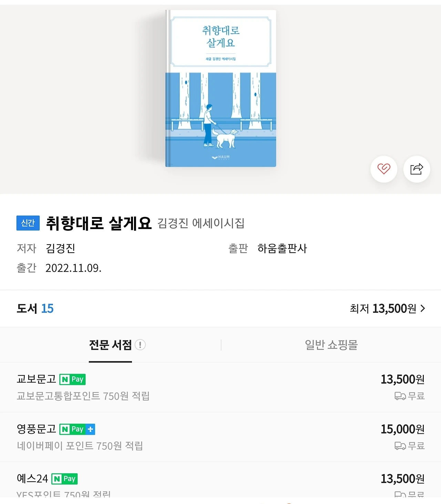Tap the book title 취향대로 살게요
Image resolution: width=441 pixels, height=504 pixels.
(x=99, y=223)
